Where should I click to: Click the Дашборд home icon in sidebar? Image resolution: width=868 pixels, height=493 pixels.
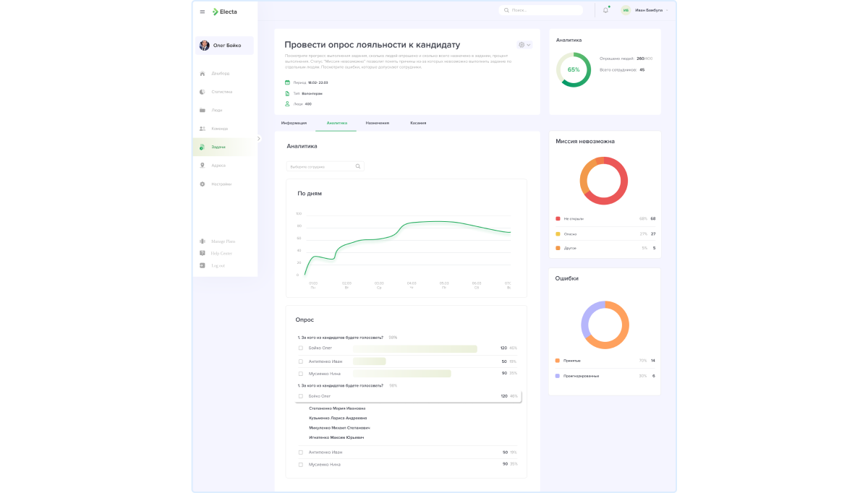[x=203, y=74]
